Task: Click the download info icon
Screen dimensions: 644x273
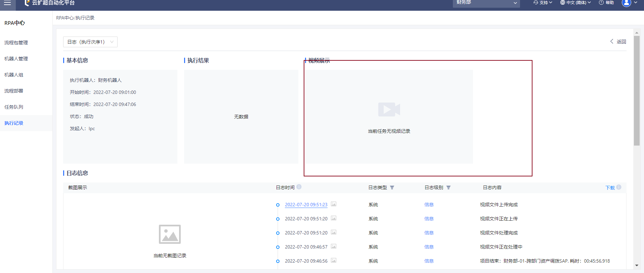Action: pos(619,187)
